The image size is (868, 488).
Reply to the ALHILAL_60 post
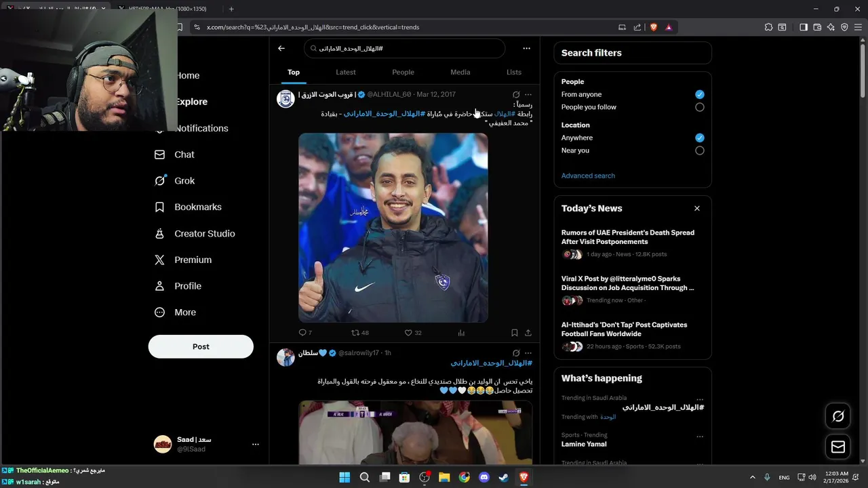tap(305, 333)
